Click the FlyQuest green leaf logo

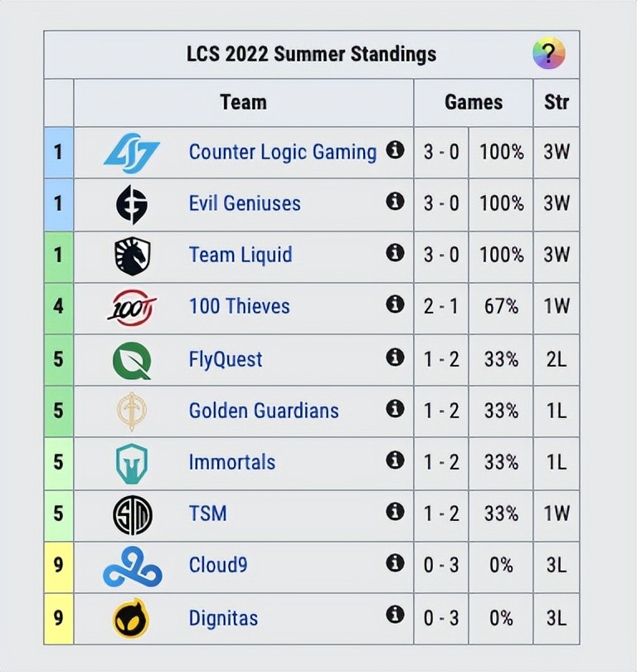point(132,359)
